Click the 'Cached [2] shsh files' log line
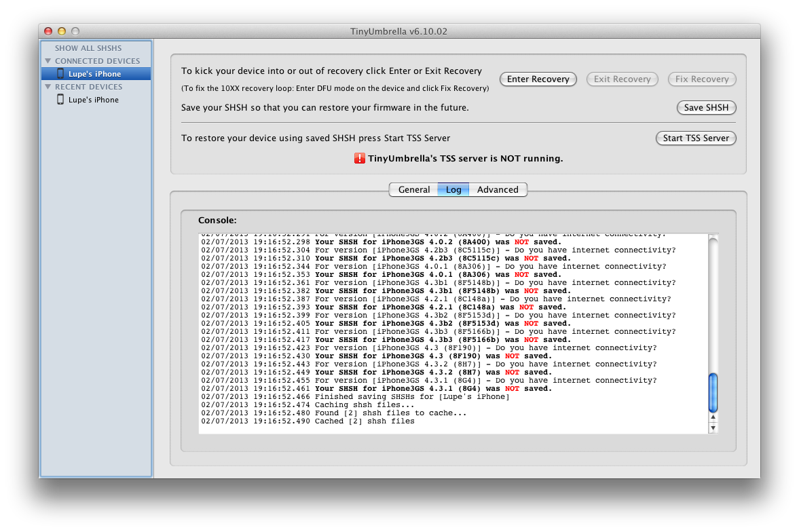Viewport: 799px width, 532px height. click(x=308, y=421)
